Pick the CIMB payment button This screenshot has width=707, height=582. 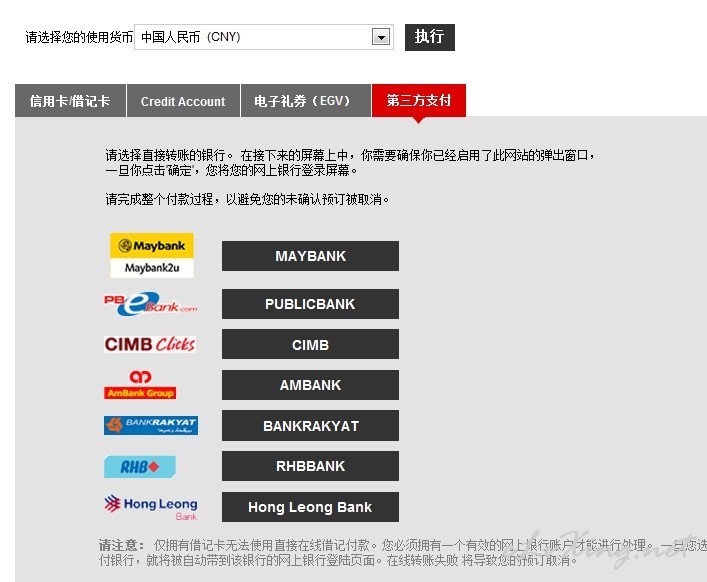(x=310, y=344)
